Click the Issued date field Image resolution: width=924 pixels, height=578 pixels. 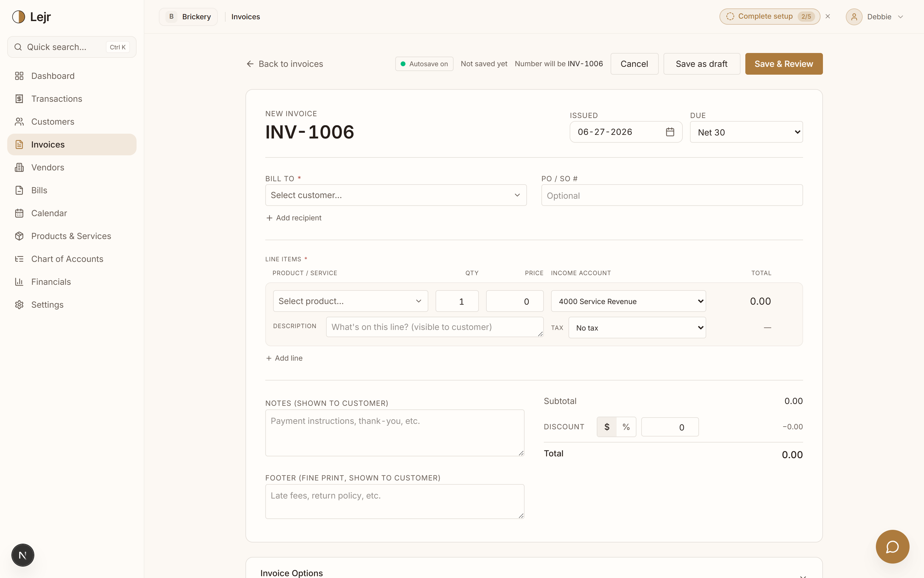click(626, 132)
